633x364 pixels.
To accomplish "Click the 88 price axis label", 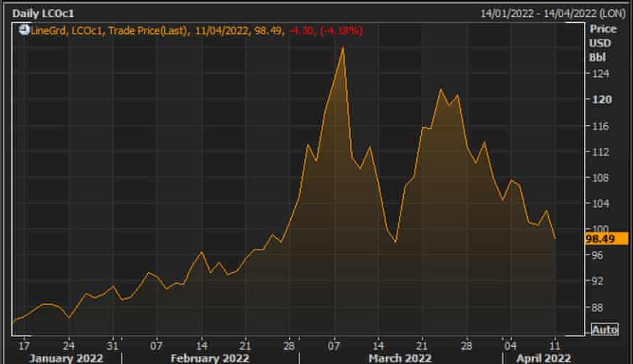I will point(597,308).
